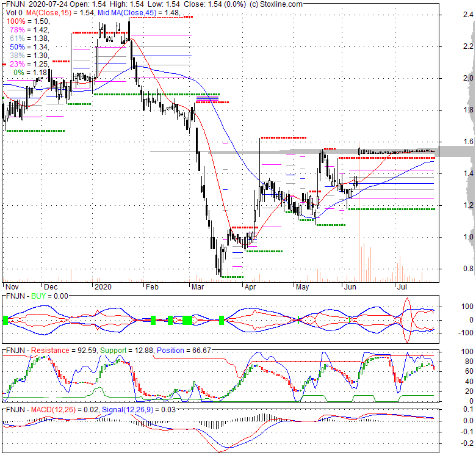Click the FNJN - BUY = 0.00 indicator title
Screen dimensions: 476x455
point(37,296)
